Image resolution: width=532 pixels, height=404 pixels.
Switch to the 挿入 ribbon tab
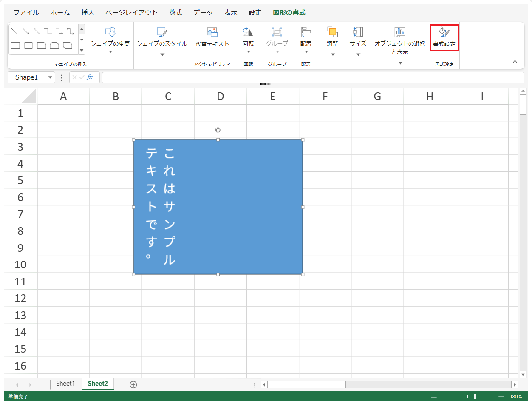point(88,13)
